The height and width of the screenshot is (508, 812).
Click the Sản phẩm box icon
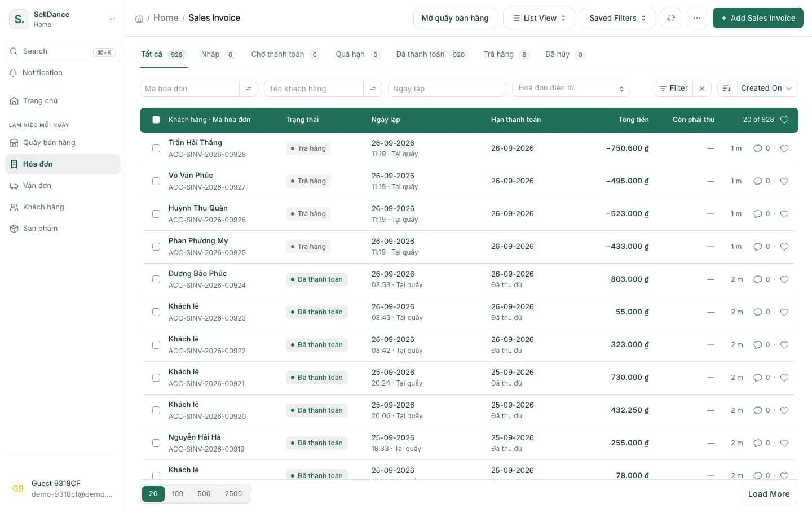[14, 229]
